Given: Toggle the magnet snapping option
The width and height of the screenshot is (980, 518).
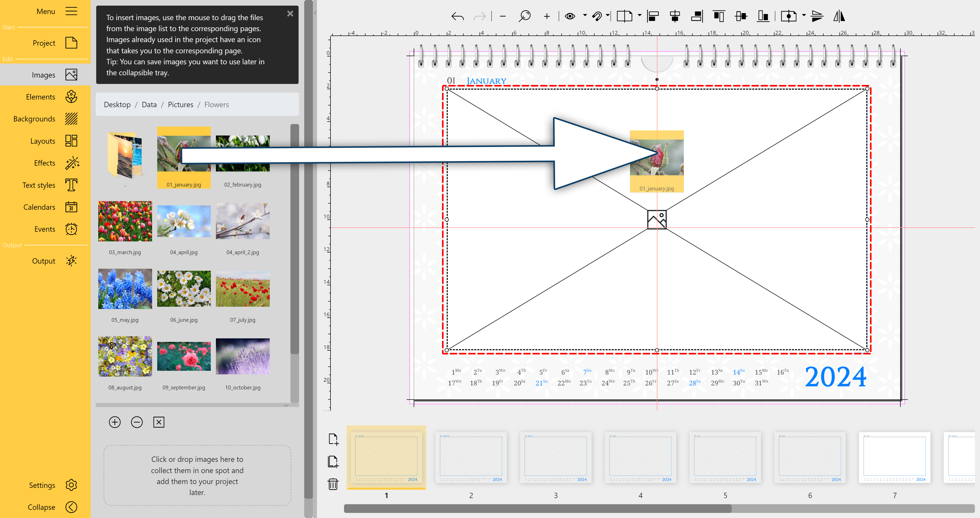Looking at the screenshot, I should [x=597, y=16].
